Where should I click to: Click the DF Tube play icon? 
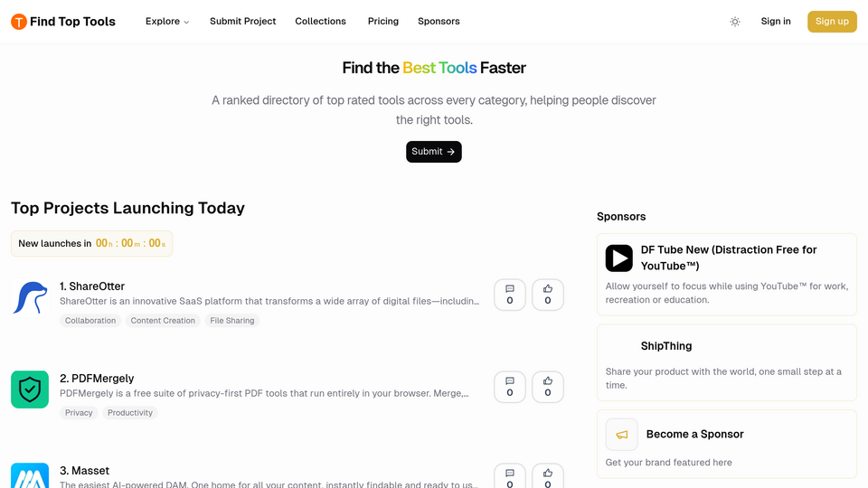618,258
